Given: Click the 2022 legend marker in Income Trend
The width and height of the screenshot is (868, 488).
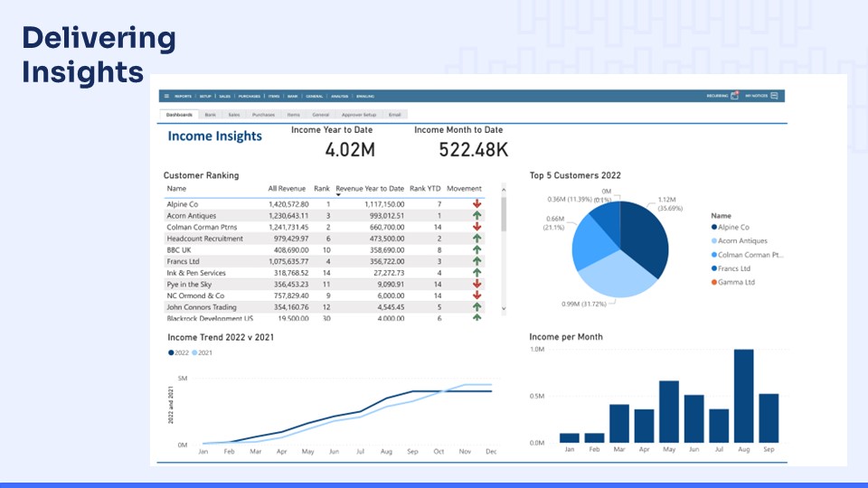Looking at the screenshot, I should (x=171, y=353).
